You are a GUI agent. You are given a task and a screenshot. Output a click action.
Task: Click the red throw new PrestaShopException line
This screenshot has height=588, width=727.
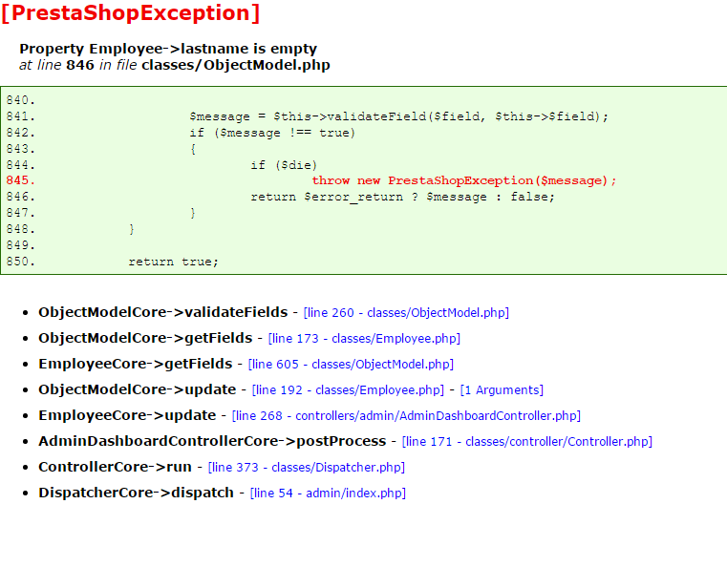[x=463, y=180]
